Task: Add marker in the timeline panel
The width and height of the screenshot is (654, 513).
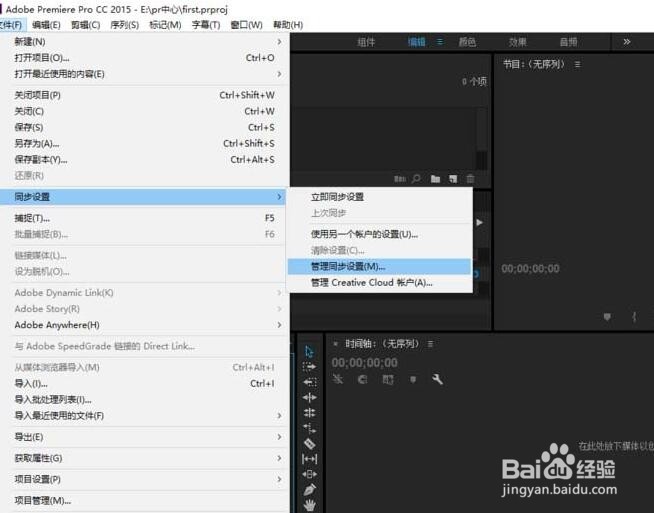Action: (413, 380)
